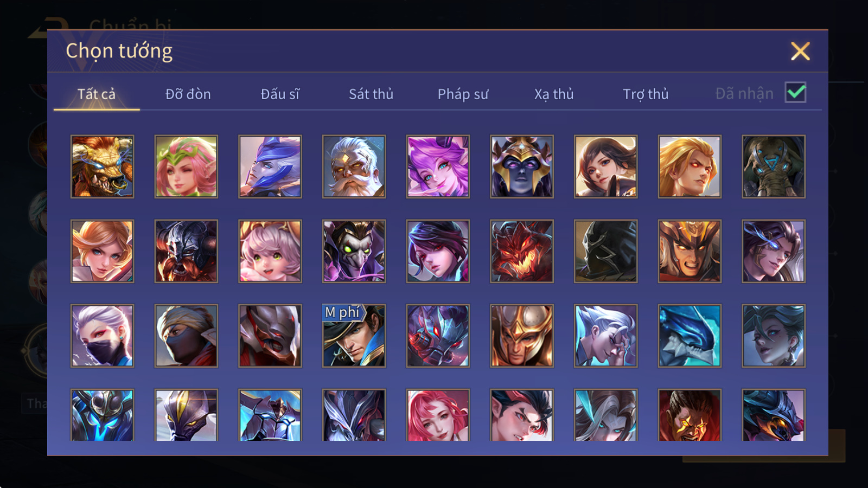Go to the Tất cả tab
The height and width of the screenshot is (488, 868).
pos(97,94)
